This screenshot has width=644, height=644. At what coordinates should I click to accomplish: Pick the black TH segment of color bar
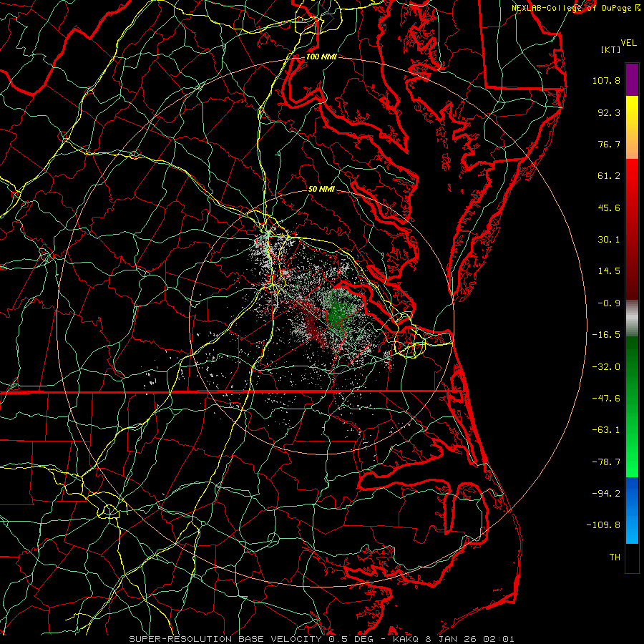pos(632,557)
